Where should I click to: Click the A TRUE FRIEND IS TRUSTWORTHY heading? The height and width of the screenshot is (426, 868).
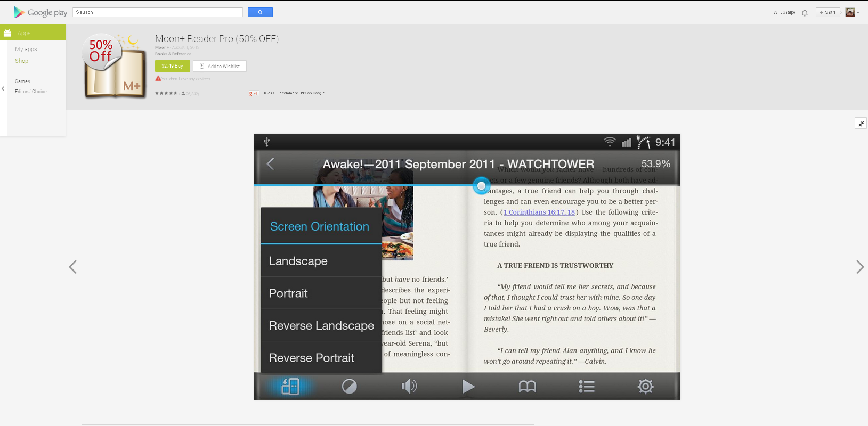pos(555,265)
